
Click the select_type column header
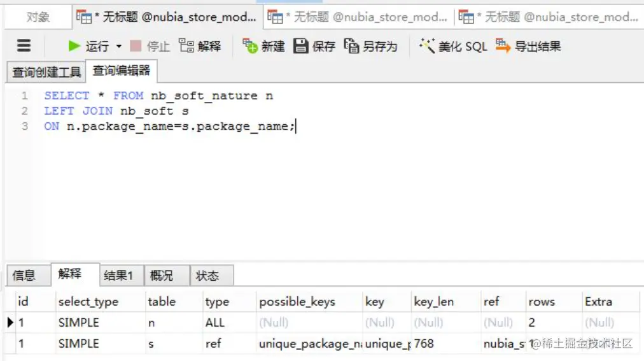pyautogui.click(x=100, y=302)
